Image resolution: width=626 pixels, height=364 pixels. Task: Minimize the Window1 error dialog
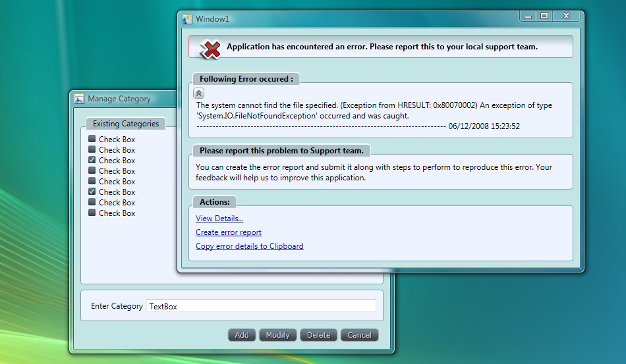pos(528,16)
